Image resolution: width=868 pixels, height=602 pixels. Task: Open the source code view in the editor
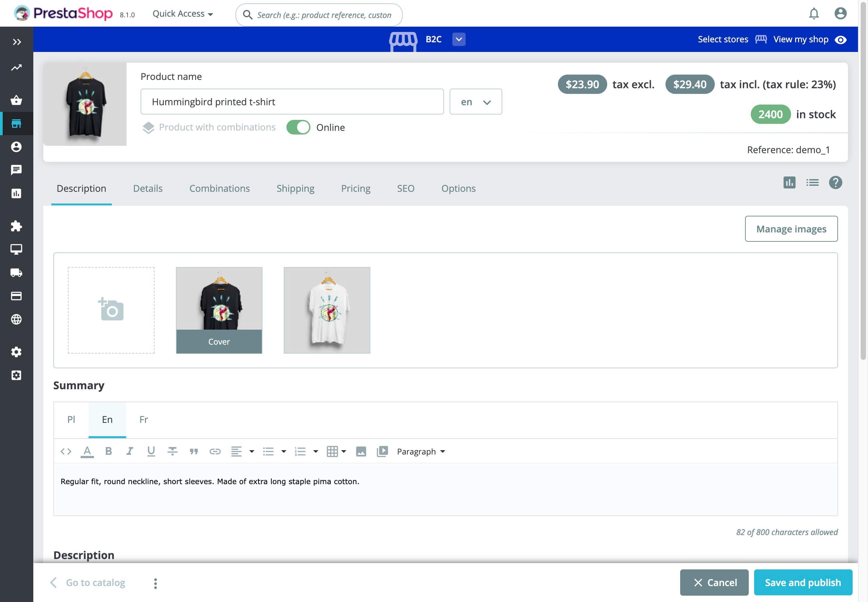click(x=66, y=451)
